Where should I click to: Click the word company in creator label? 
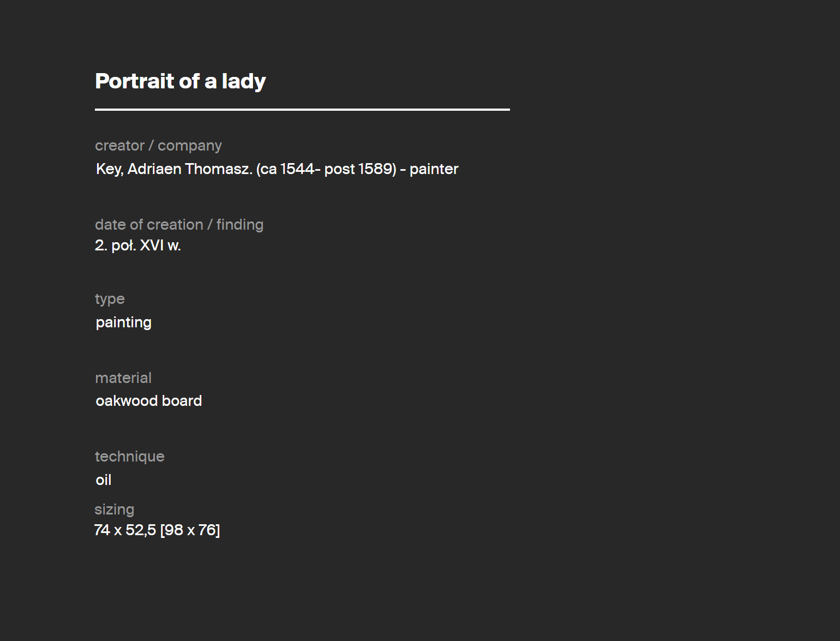point(190,146)
